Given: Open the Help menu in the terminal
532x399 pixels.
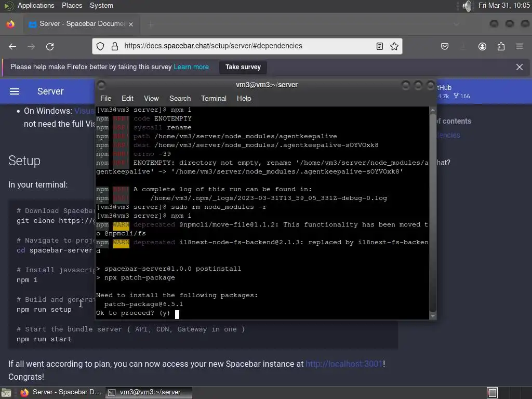Looking at the screenshot, I should tap(244, 98).
